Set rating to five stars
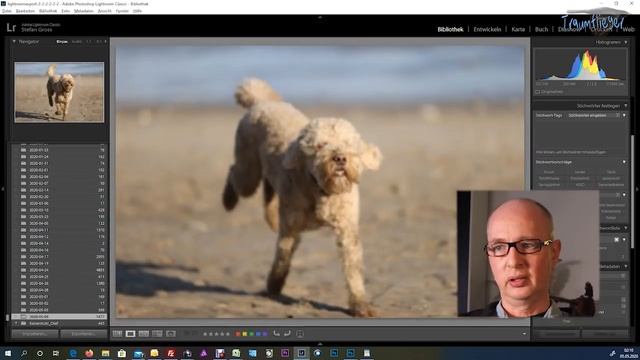This screenshot has width=640, height=360. (x=227, y=334)
